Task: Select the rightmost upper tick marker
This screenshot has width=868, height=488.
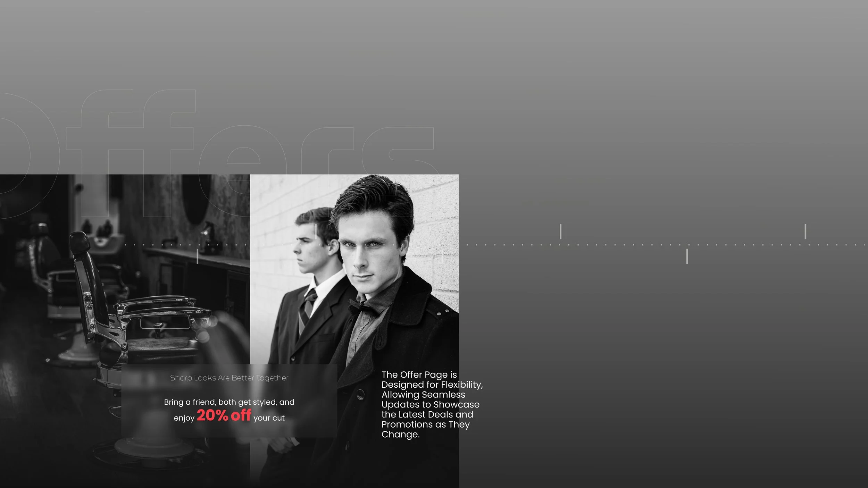Action: pyautogui.click(x=805, y=232)
